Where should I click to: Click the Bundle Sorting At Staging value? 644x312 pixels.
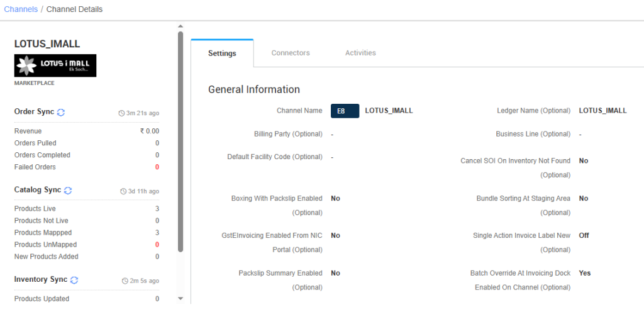(584, 199)
